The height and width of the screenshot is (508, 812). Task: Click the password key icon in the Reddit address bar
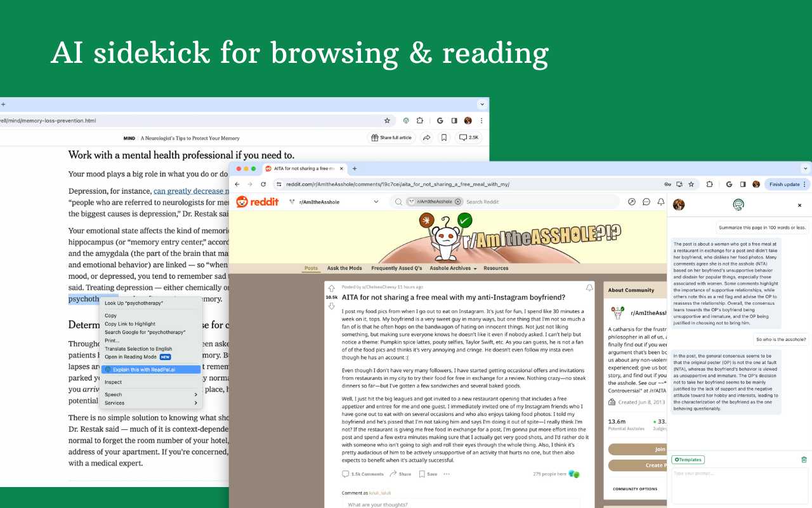point(667,184)
